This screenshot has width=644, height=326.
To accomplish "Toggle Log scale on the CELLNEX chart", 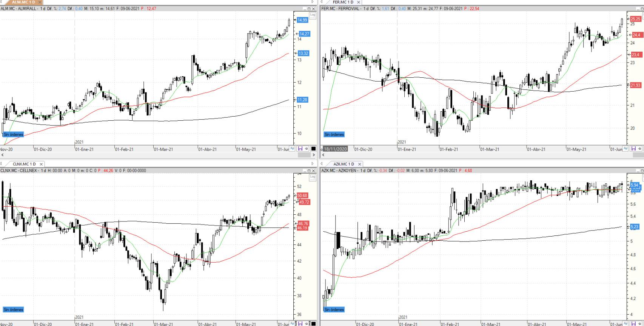I will (312, 177).
